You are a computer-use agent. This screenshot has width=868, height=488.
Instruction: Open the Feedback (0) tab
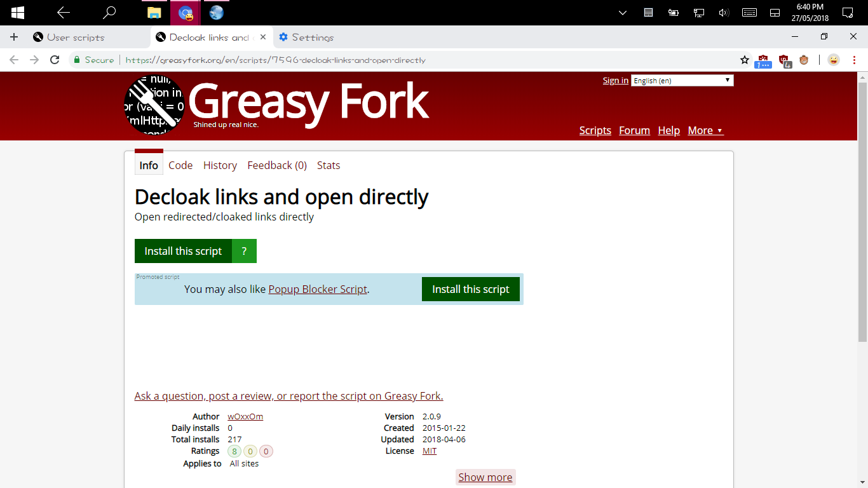(277, 165)
